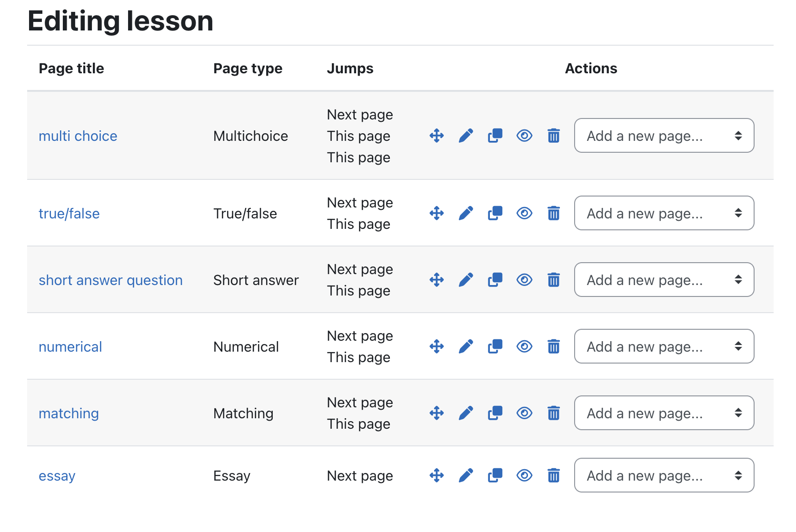Screen dimensions: 796x532
Task: Click Next page jump in essay row
Action: pyautogui.click(x=360, y=476)
